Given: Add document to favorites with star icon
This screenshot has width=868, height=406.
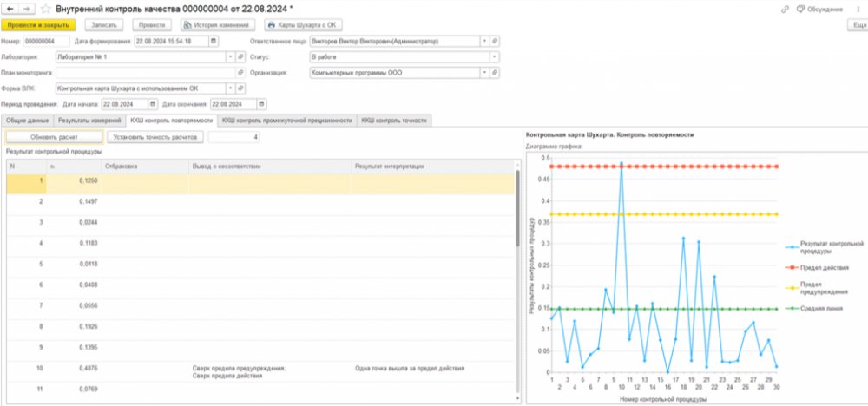Looking at the screenshot, I should 46,9.
